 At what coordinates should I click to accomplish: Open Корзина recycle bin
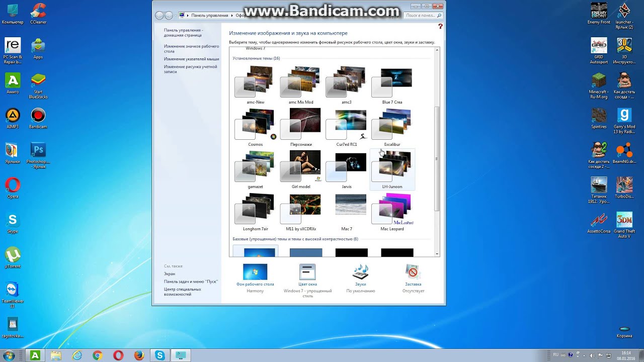[x=624, y=330]
